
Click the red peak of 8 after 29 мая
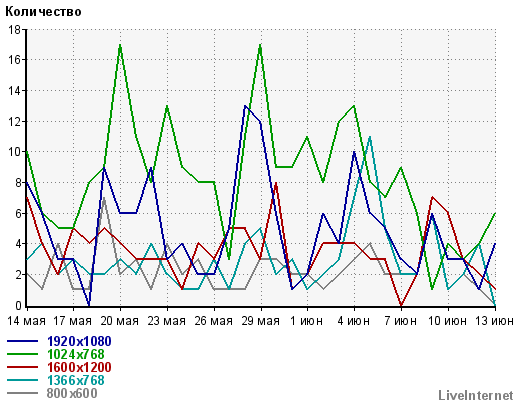pyautogui.click(x=276, y=183)
